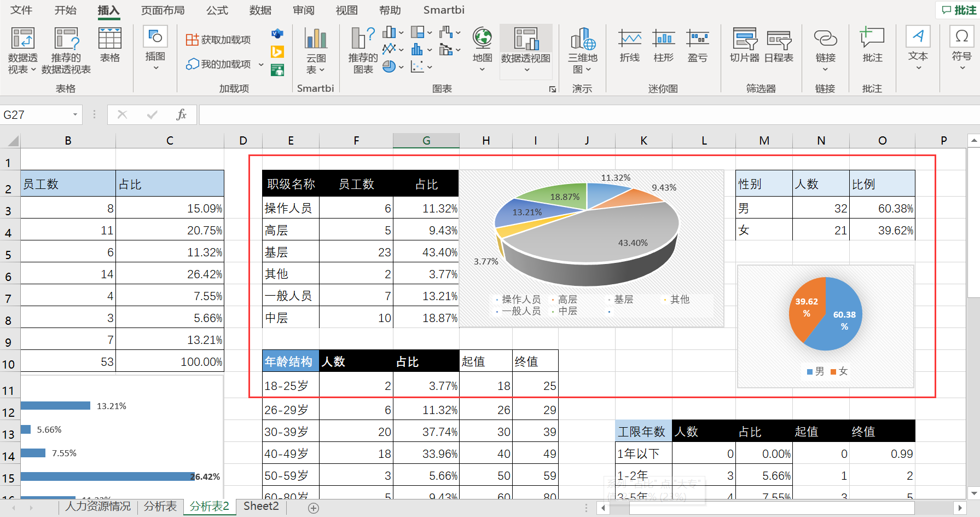This screenshot has height=517, width=980.
Task: Open the 文件 File menu
Action: click(22, 10)
